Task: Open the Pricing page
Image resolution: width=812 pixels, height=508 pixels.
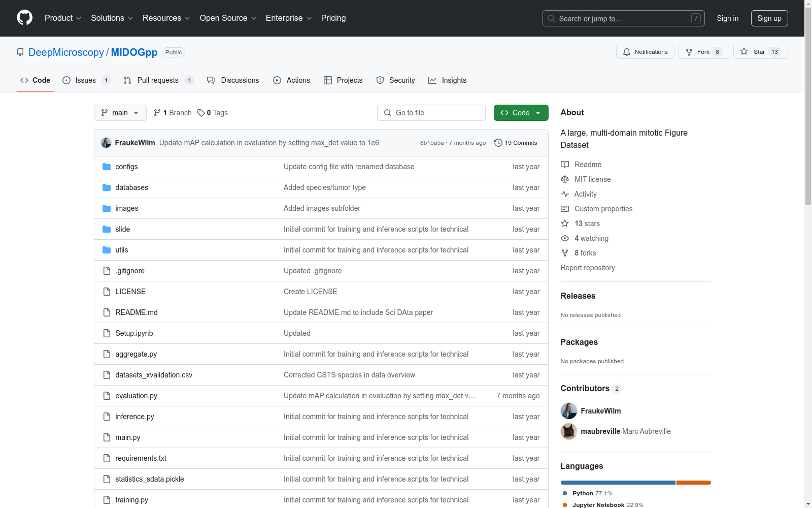Action: click(x=333, y=18)
